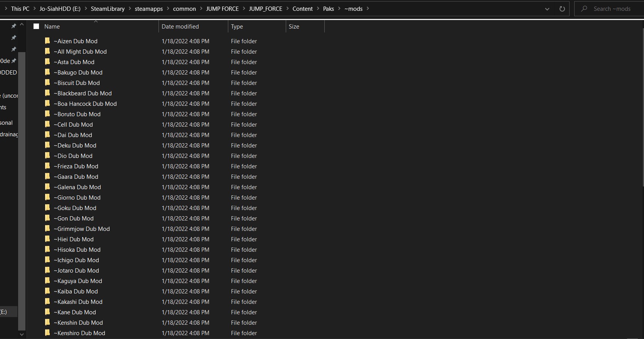Click the ~Hisoka Dub Mod folder icon
Image resolution: width=644 pixels, height=339 pixels.
[47, 249]
